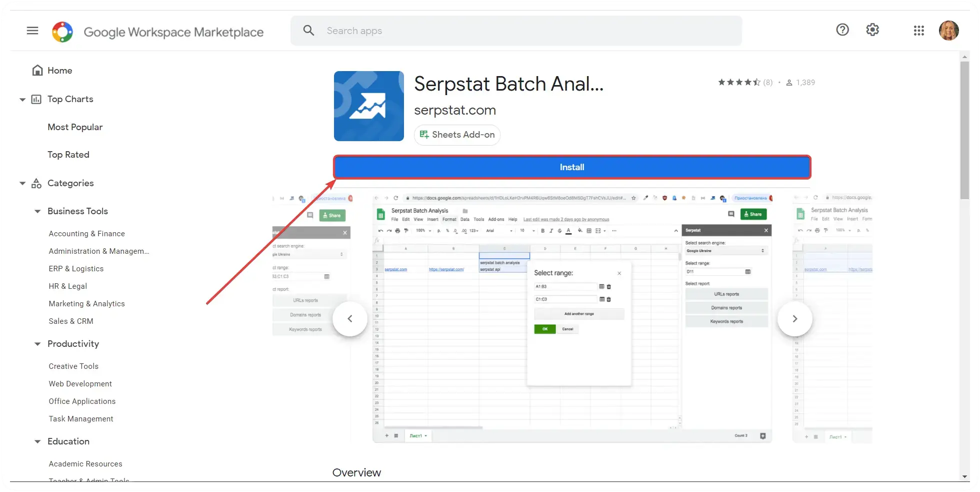Click the scrollbar down arrow
This screenshot has height=492, width=980.
[964, 477]
